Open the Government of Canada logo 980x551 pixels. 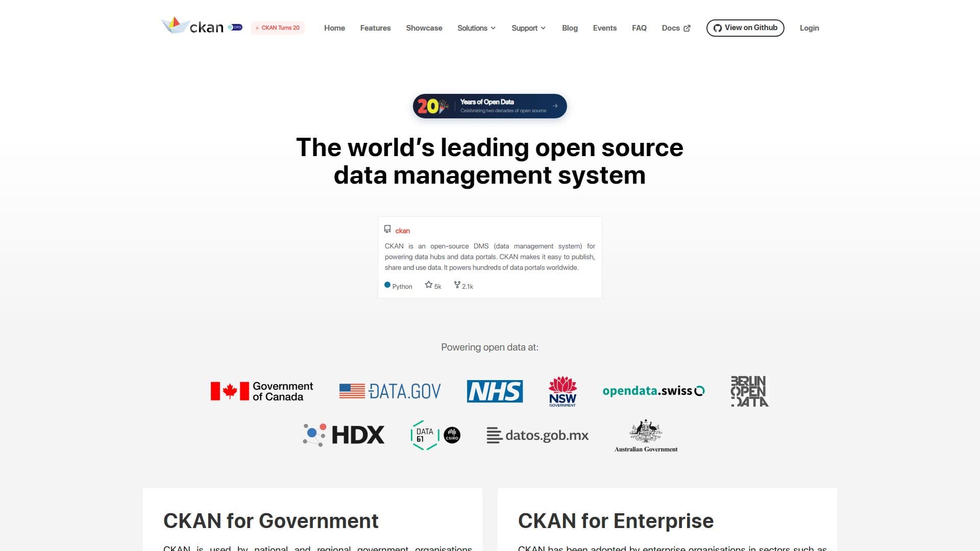262,391
